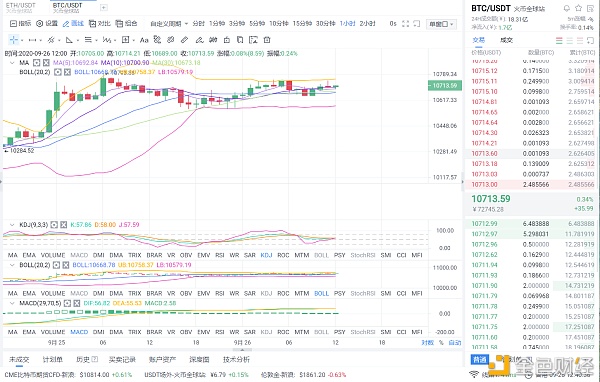The height and width of the screenshot is (382, 600).
Task: Click bid price 10712.99 in order book
Action: click(484, 224)
